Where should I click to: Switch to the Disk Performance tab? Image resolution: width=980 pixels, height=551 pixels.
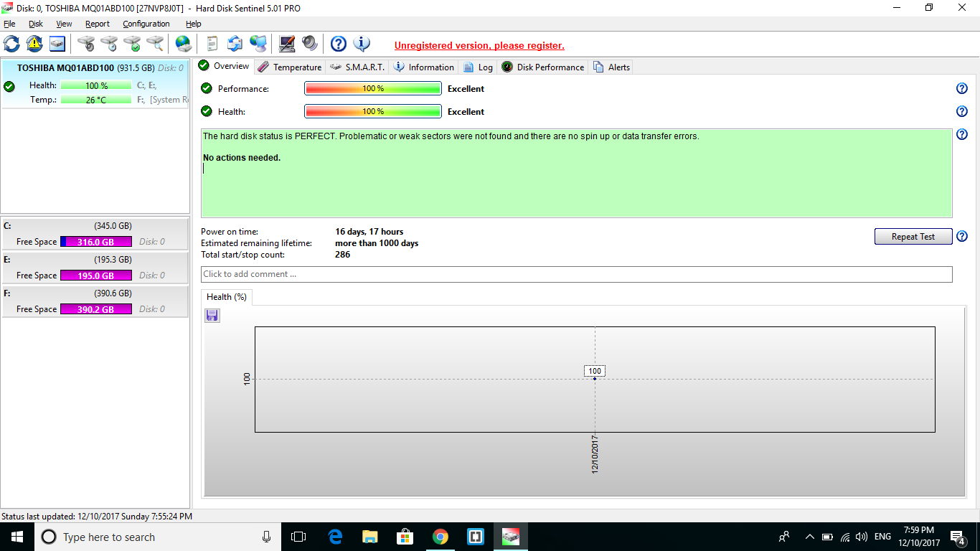tap(543, 67)
